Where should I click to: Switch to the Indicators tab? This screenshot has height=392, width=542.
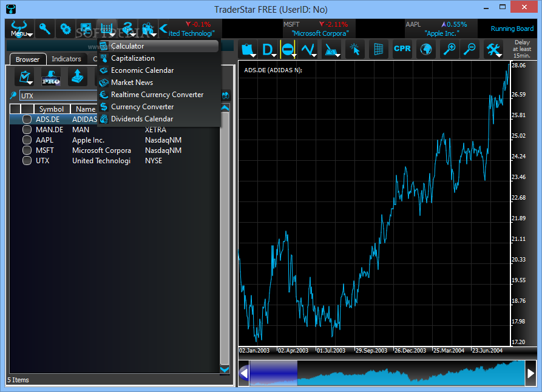click(x=66, y=59)
